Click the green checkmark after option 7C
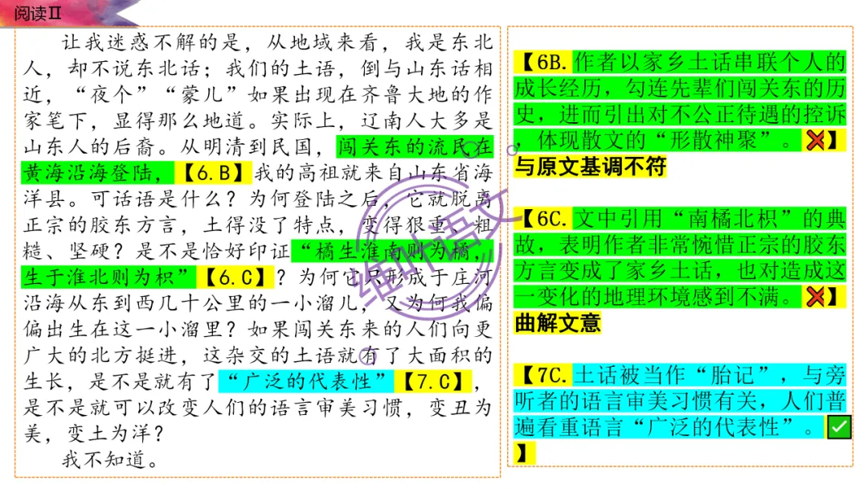 click(x=838, y=427)
